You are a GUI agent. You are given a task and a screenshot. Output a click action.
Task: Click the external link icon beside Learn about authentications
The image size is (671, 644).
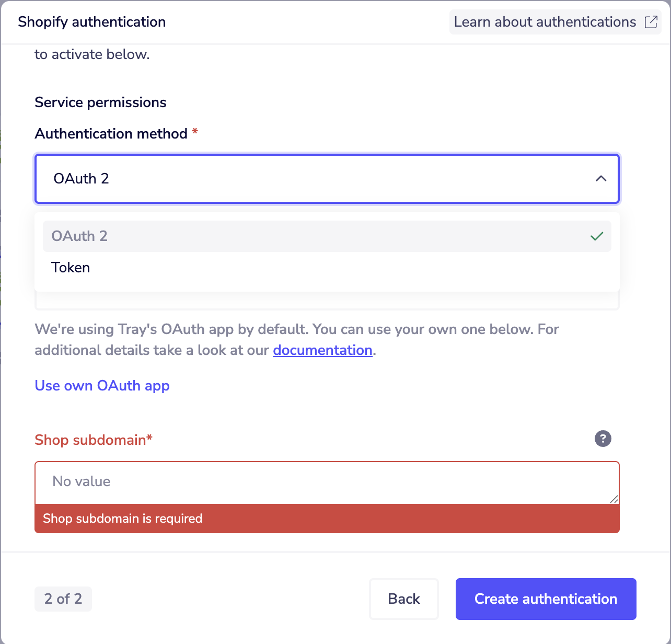(651, 22)
